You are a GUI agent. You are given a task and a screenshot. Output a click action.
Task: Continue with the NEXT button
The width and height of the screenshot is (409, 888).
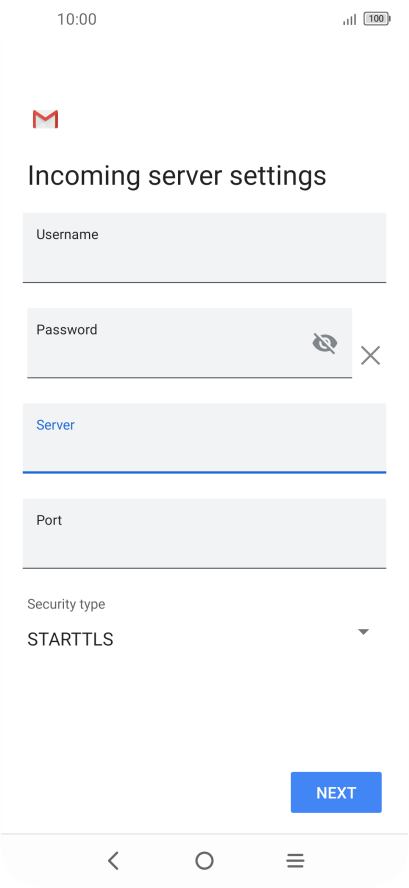(336, 792)
